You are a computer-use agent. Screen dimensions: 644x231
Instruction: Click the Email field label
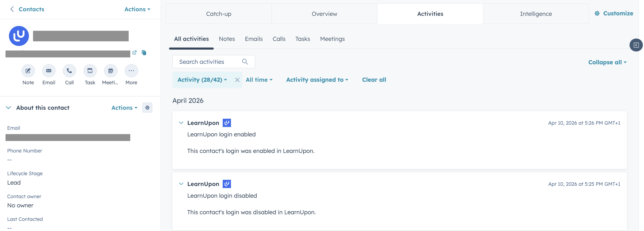(x=14, y=128)
